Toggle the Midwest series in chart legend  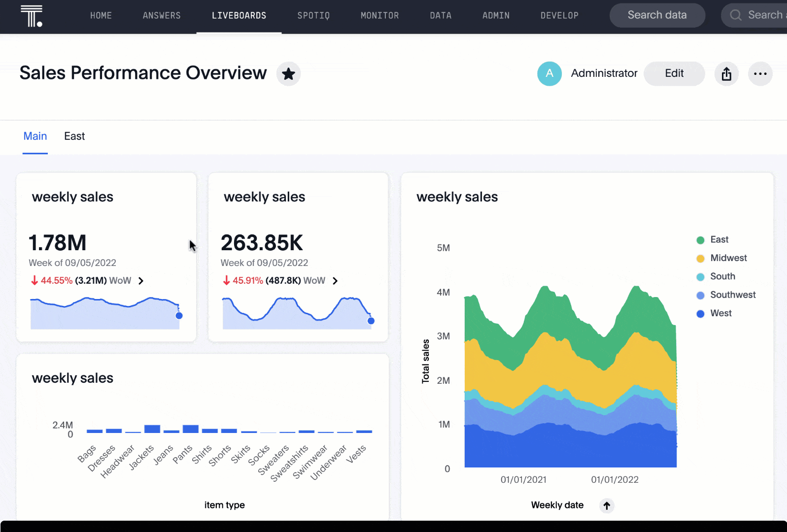728,258
